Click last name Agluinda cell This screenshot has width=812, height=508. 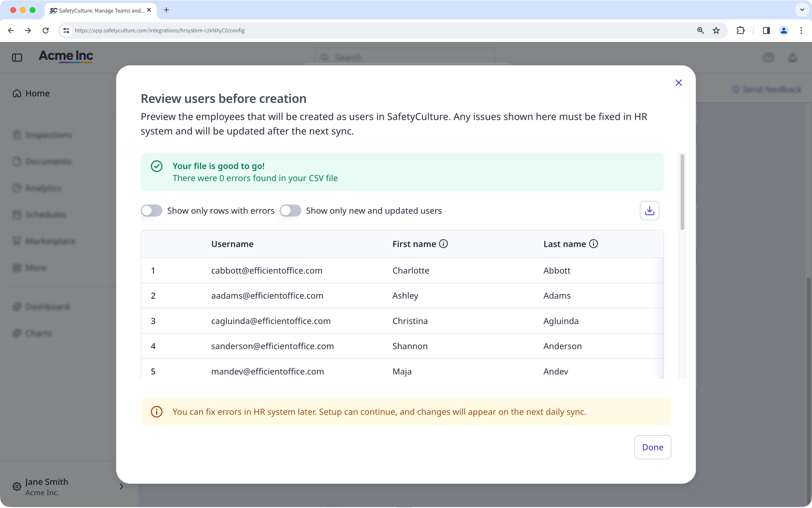click(561, 321)
